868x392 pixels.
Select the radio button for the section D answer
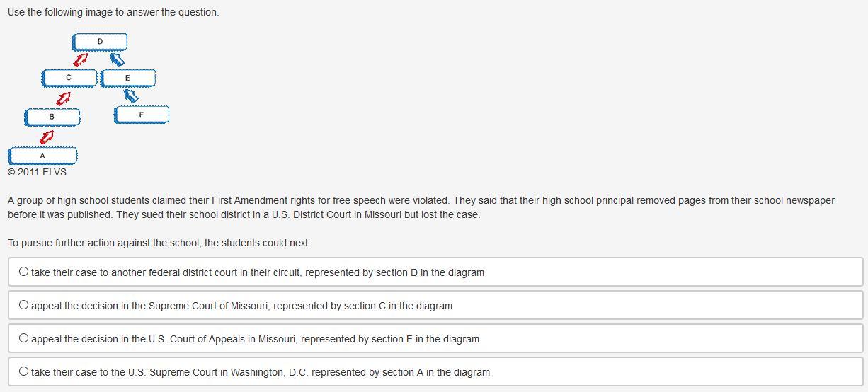pyautogui.click(x=24, y=272)
